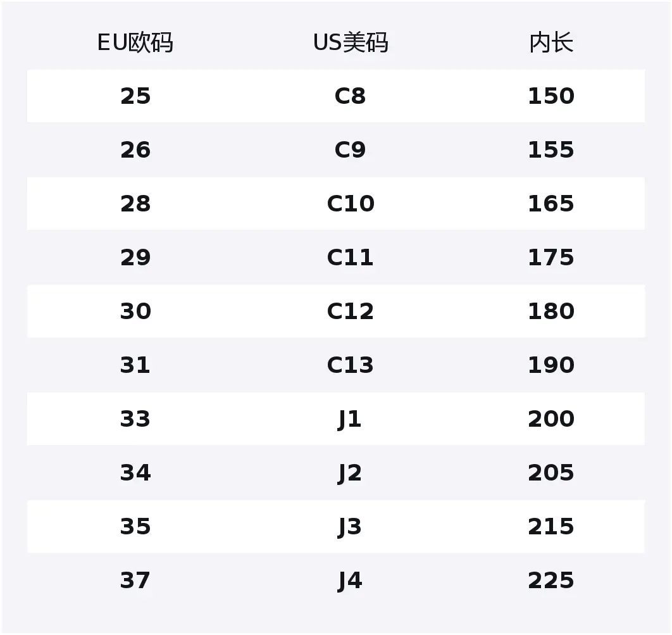The image size is (672, 635).
Task: Select the C8 US size cell
Action: click(350, 96)
